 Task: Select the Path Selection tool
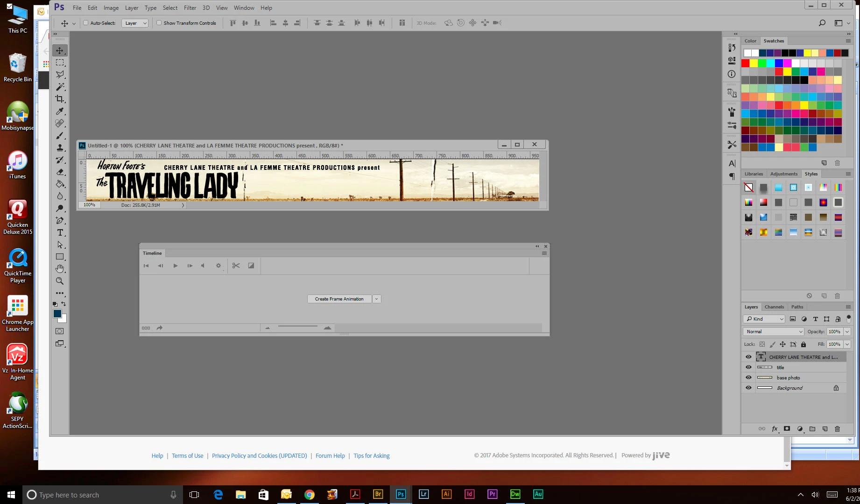pyautogui.click(x=60, y=245)
